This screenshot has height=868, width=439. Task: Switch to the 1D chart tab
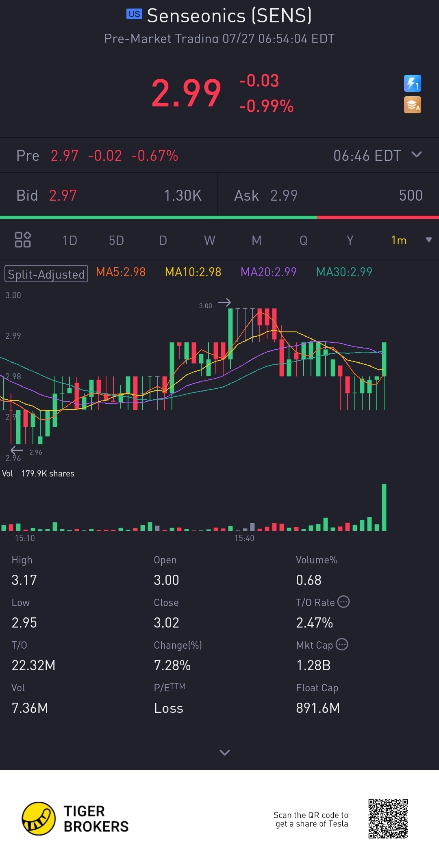tap(70, 240)
